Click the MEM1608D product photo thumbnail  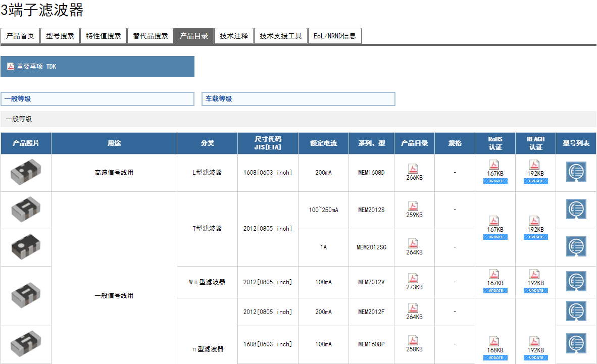tap(26, 172)
